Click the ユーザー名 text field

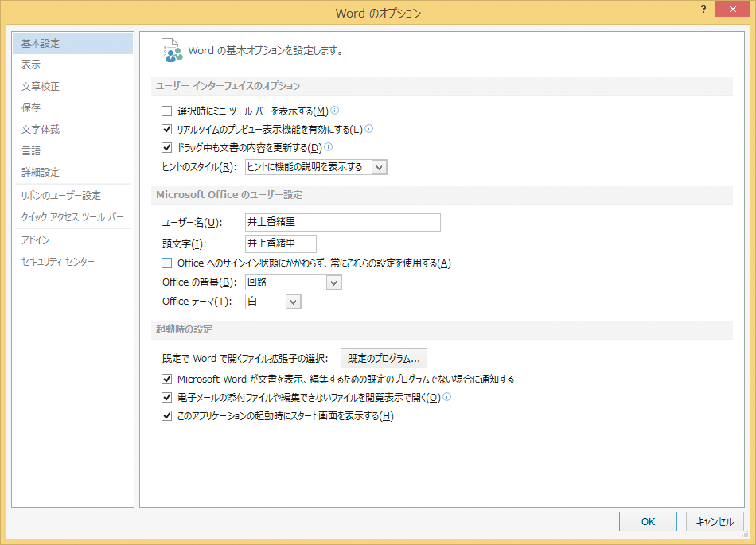pos(343,222)
